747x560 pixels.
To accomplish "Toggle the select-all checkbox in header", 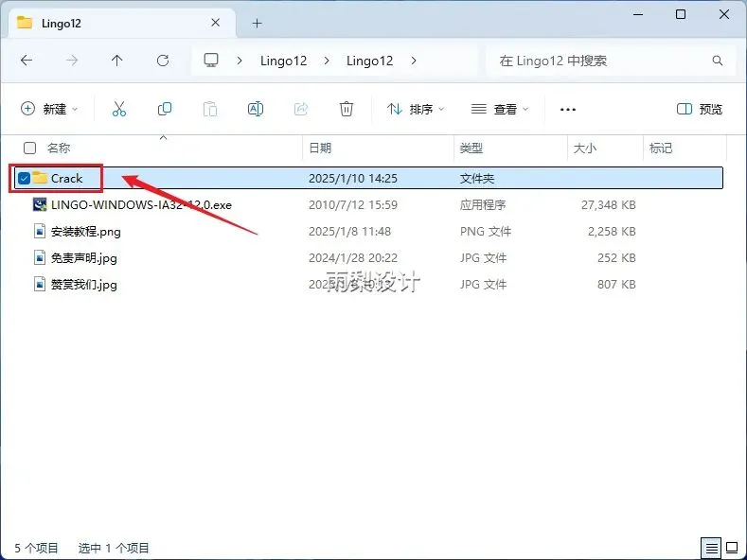I will tap(30, 149).
